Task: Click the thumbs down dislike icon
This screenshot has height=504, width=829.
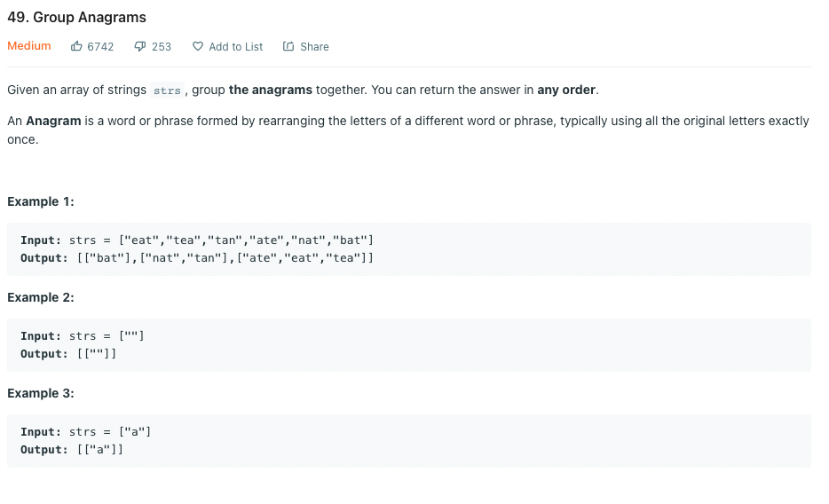Action: tap(139, 46)
